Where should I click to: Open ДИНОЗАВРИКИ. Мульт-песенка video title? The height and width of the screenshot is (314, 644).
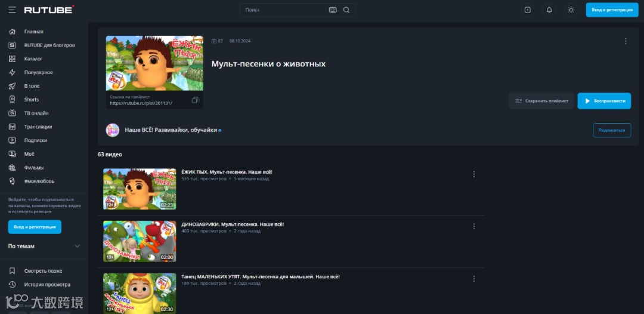click(x=233, y=224)
